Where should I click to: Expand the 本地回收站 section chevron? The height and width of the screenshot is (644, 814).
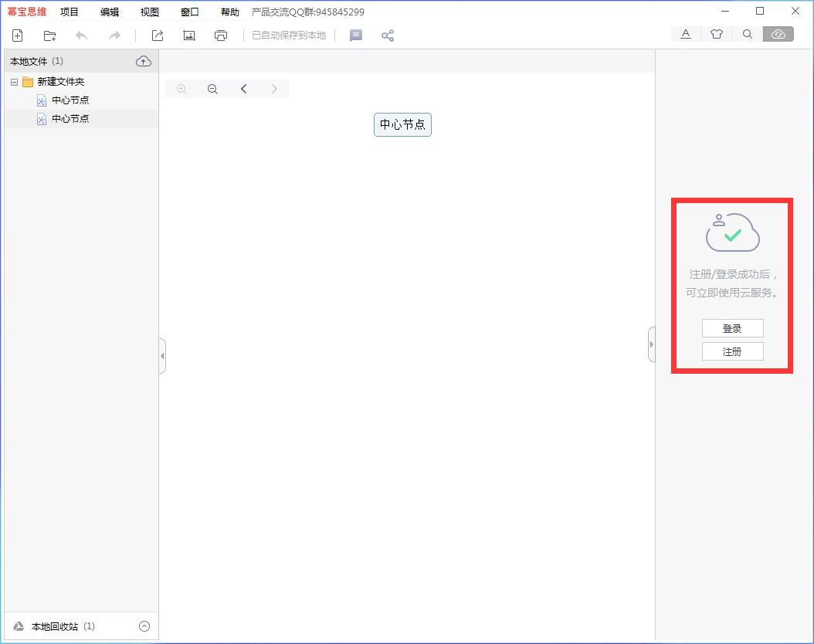[144, 626]
